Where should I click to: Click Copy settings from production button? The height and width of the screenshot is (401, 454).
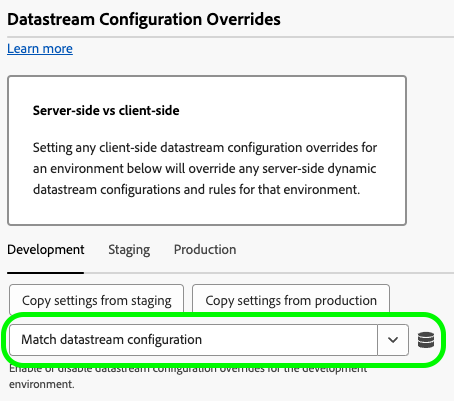pyautogui.click(x=291, y=300)
